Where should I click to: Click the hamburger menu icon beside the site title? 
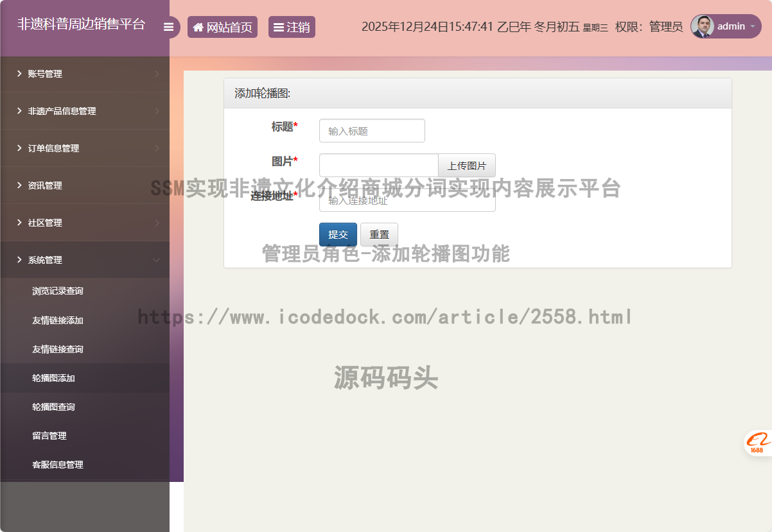[x=169, y=26]
